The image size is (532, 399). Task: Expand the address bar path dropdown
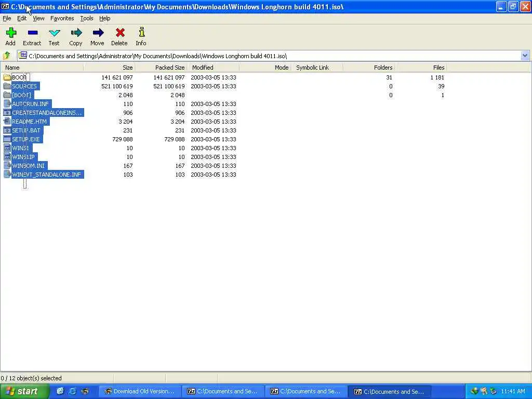pyautogui.click(x=525, y=56)
